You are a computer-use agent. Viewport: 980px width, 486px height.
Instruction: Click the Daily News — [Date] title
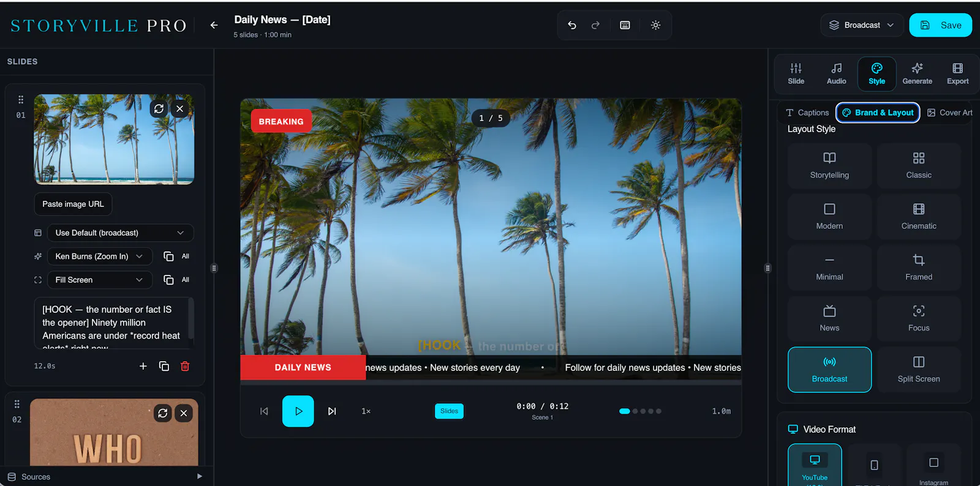click(x=282, y=20)
